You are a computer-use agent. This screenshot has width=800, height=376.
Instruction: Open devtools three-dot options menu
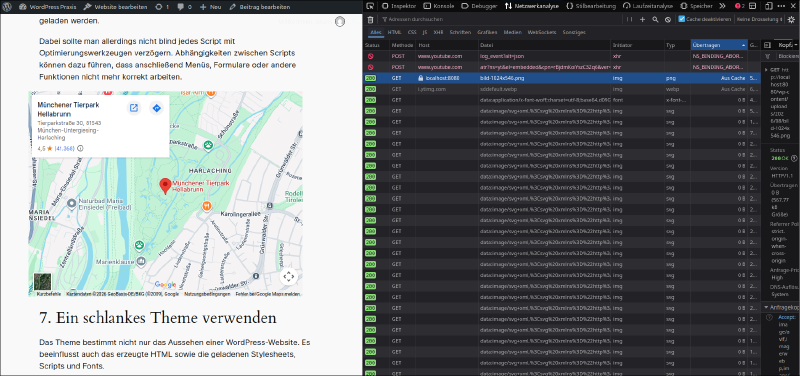[781, 7]
